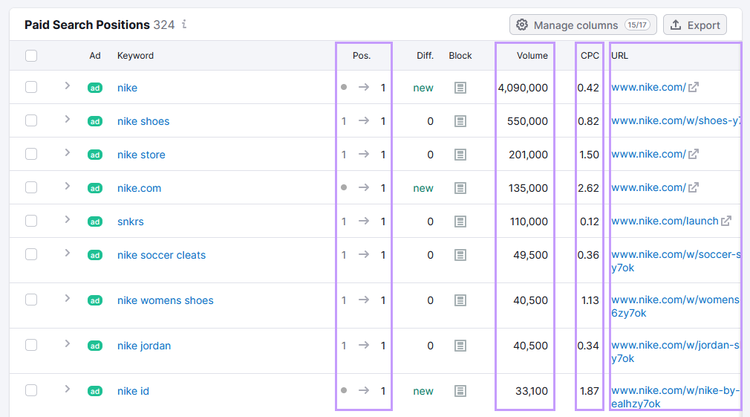This screenshot has width=750, height=417.
Task: Click the ad badge for nike store
Action: tap(95, 155)
